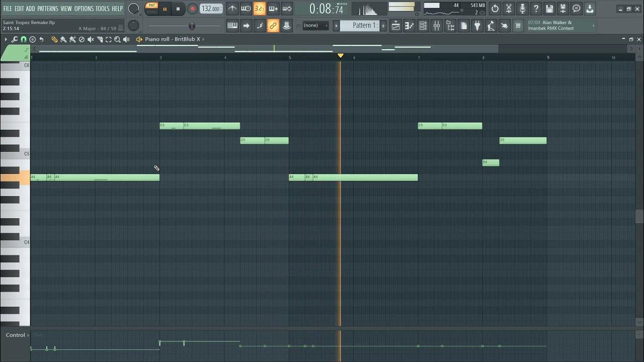The image size is (644, 362).
Task: Select the Delete tool icon
Action: pyautogui.click(x=82, y=39)
